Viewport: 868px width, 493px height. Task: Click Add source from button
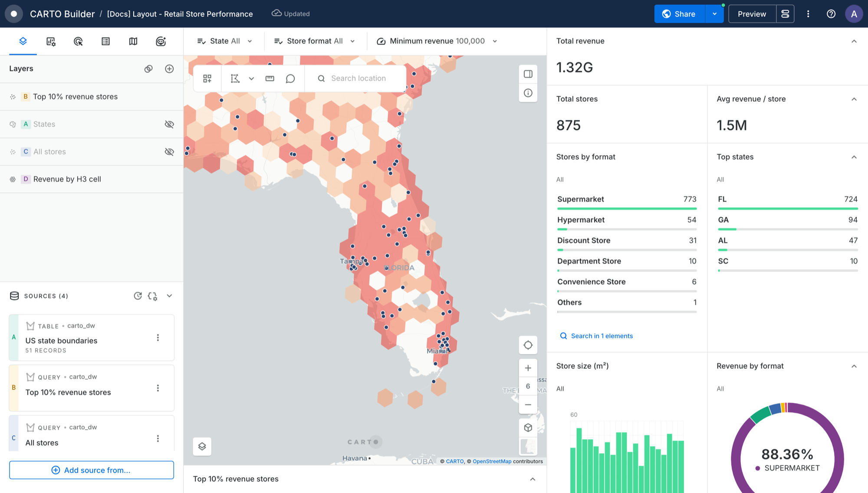coord(92,470)
